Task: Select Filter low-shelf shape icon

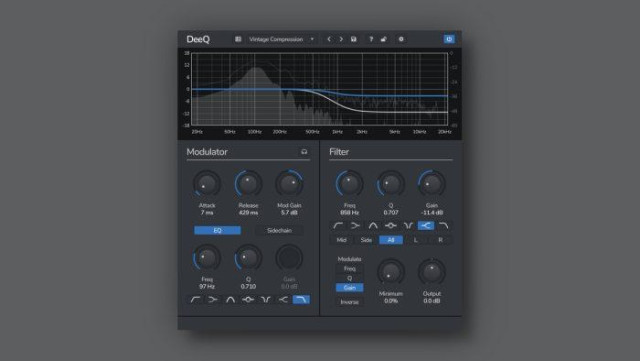Action: [x=355, y=225]
